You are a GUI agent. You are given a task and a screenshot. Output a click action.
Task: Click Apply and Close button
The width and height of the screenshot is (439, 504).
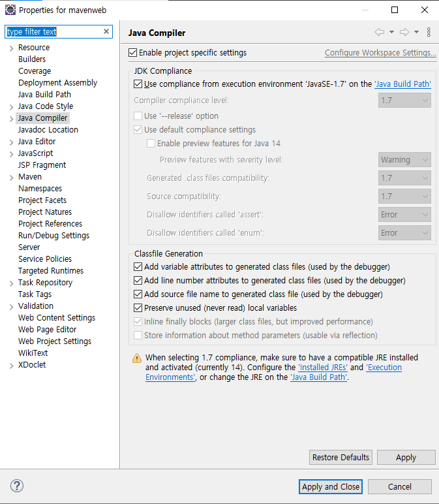pos(331,486)
